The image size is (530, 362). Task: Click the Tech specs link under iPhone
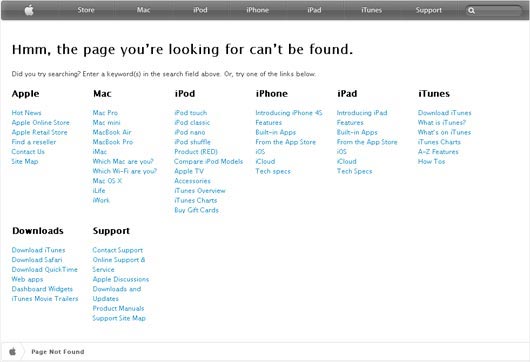click(x=273, y=171)
